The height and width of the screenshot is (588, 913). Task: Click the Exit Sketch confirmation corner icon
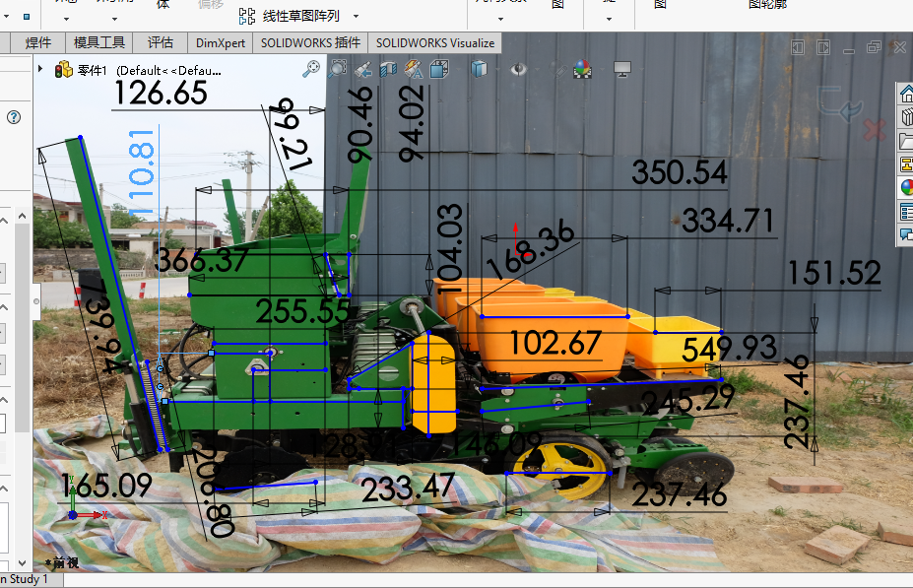pyautogui.click(x=838, y=103)
